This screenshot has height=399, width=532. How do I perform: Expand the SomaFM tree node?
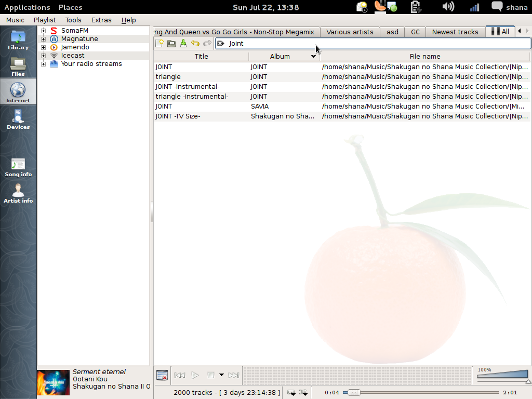(x=44, y=31)
